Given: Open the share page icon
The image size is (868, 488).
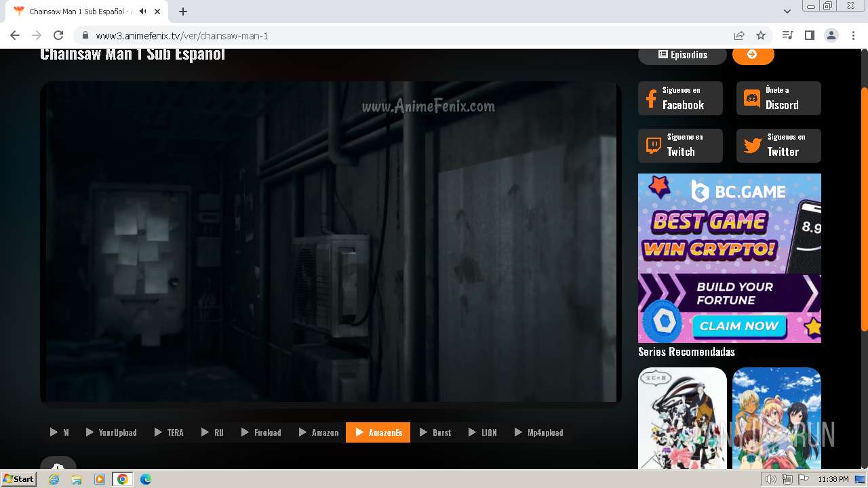Looking at the screenshot, I should [739, 35].
